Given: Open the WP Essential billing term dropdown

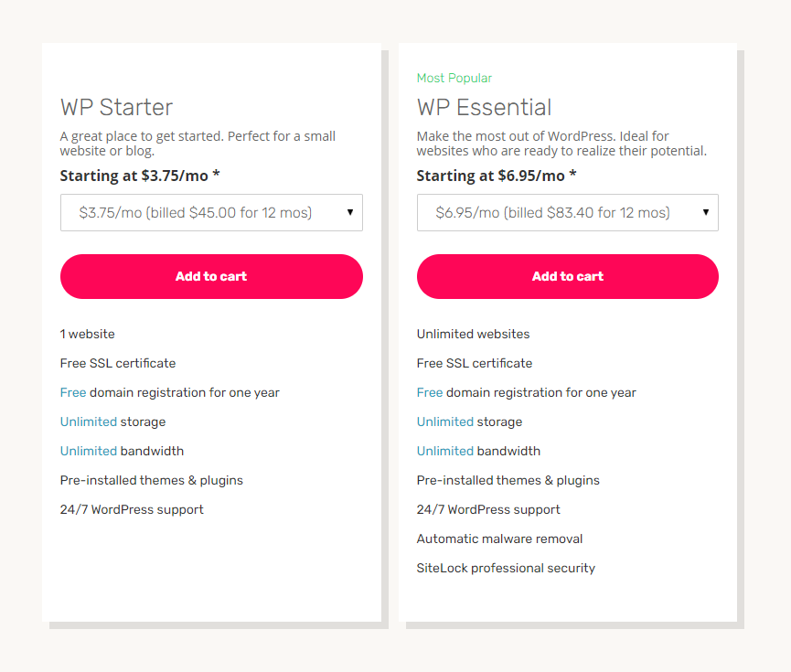Looking at the screenshot, I should point(567,212).
